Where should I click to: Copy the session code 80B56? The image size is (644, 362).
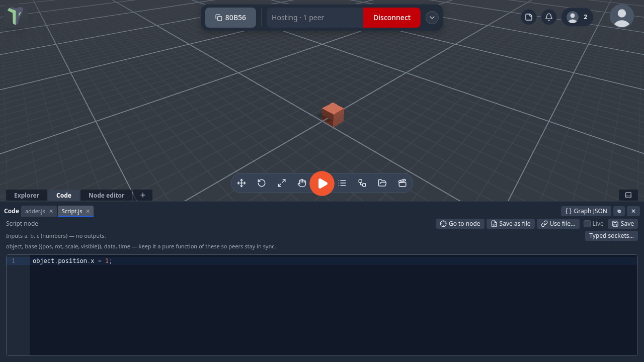pos(230,18)
